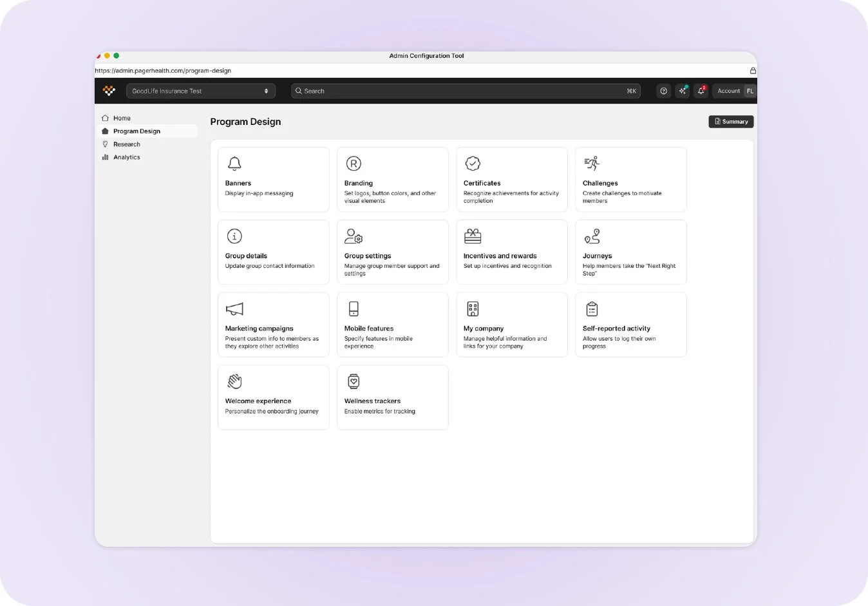Click the Wellness trackers smartwatch icon
The image size is (868, 606).
[x=354, y=381]
